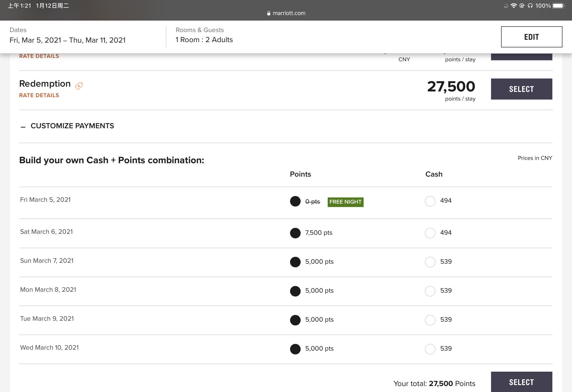This screenshot has height=392, width=572.
Task: Click the Your total 27,500 Points text
Action: 435,384
